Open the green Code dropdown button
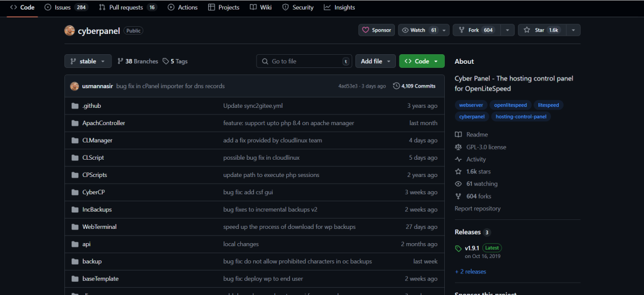 point(422,61)
